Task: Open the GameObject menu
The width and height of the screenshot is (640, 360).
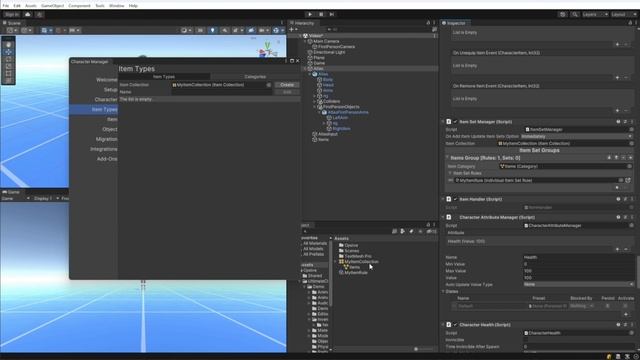Action: coord(52,6)
